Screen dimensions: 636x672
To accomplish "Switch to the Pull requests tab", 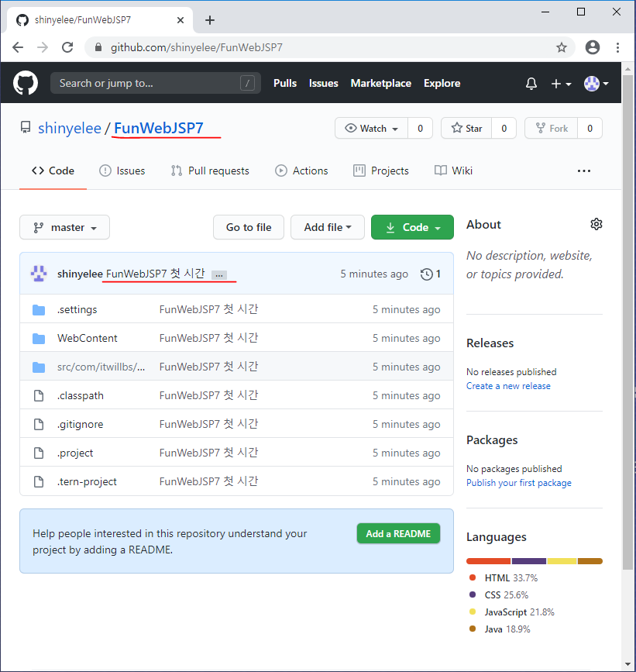I will 210,171.
